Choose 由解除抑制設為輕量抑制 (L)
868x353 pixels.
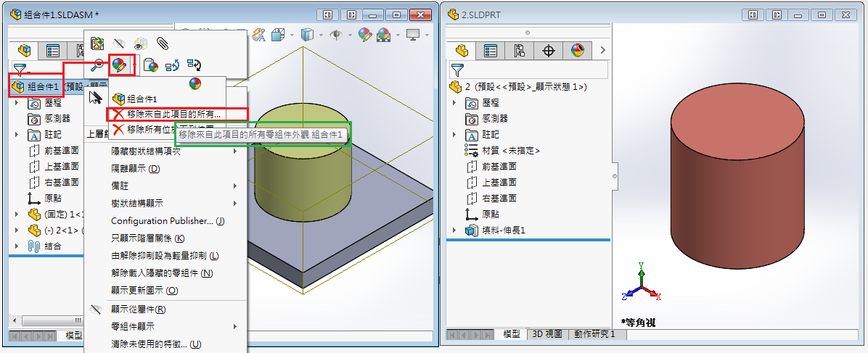pyautogui.click(x=165, y=256)
